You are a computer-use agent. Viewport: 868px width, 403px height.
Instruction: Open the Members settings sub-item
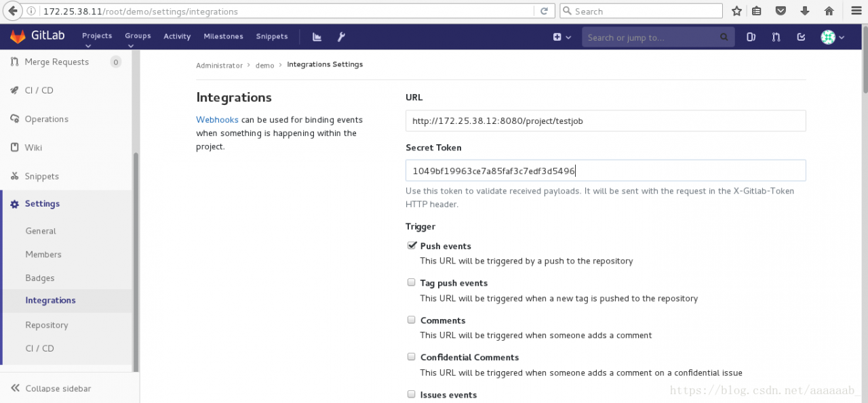(x=43, y=255)
